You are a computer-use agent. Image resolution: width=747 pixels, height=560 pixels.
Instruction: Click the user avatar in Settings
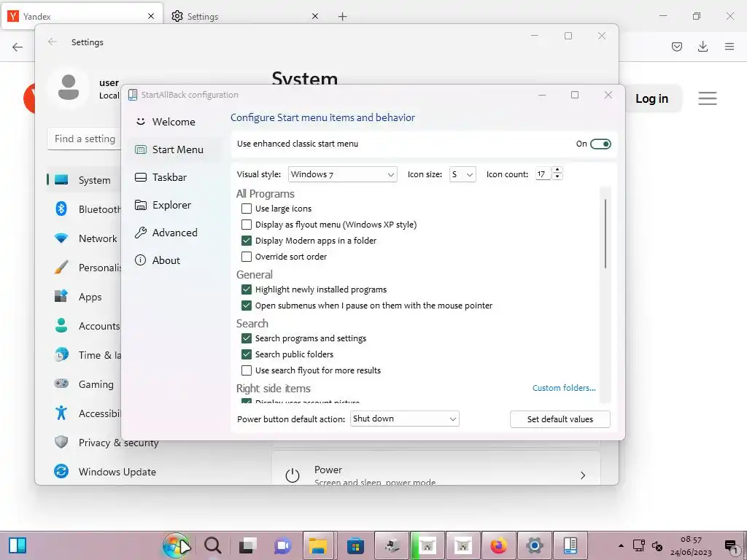point(69,87)
